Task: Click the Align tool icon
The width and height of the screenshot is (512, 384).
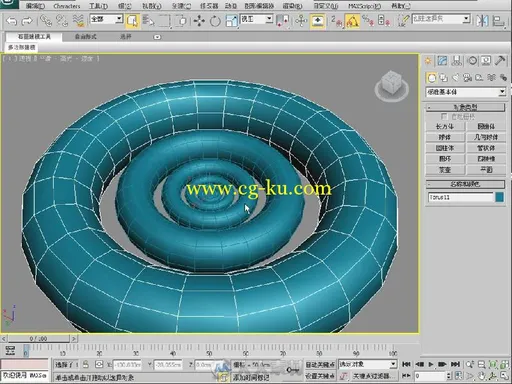Action: pos(499,21)
